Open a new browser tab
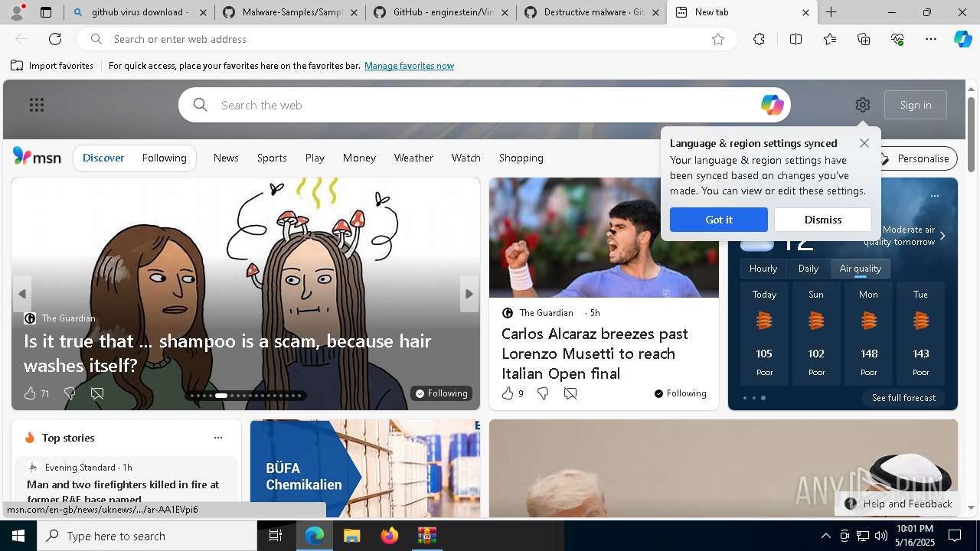This screenshot has width=980, height=551. tap(831, 12)
